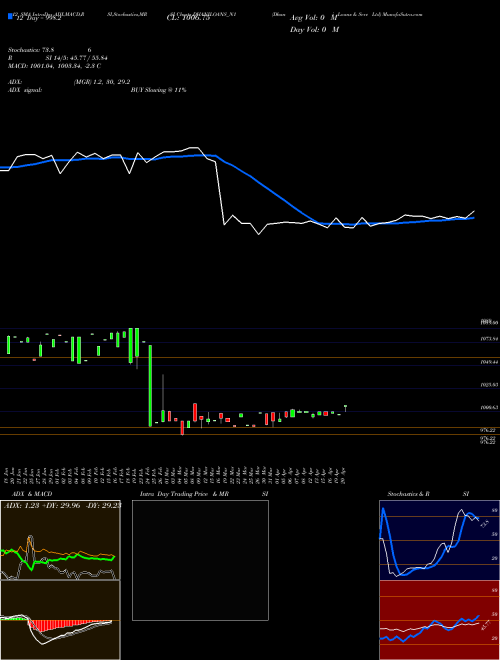Click the 'Stochastics & R' panel title

pyautogui.click(x=408, y=494)
